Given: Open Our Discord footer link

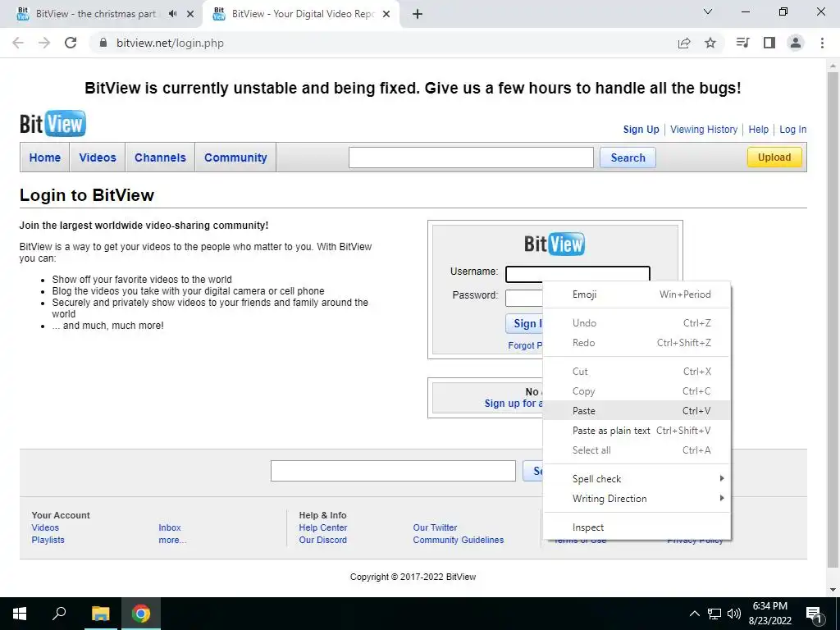Looking at the screenshot, I should coord(323,540).
